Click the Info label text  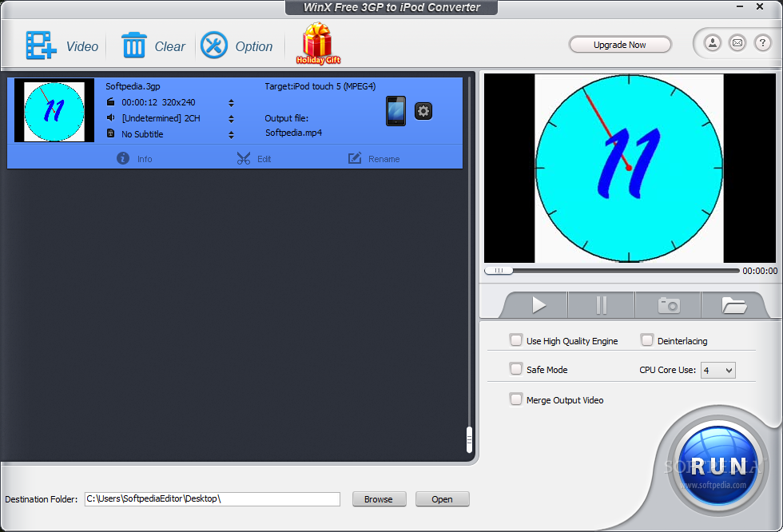click(x=145, y=159)
